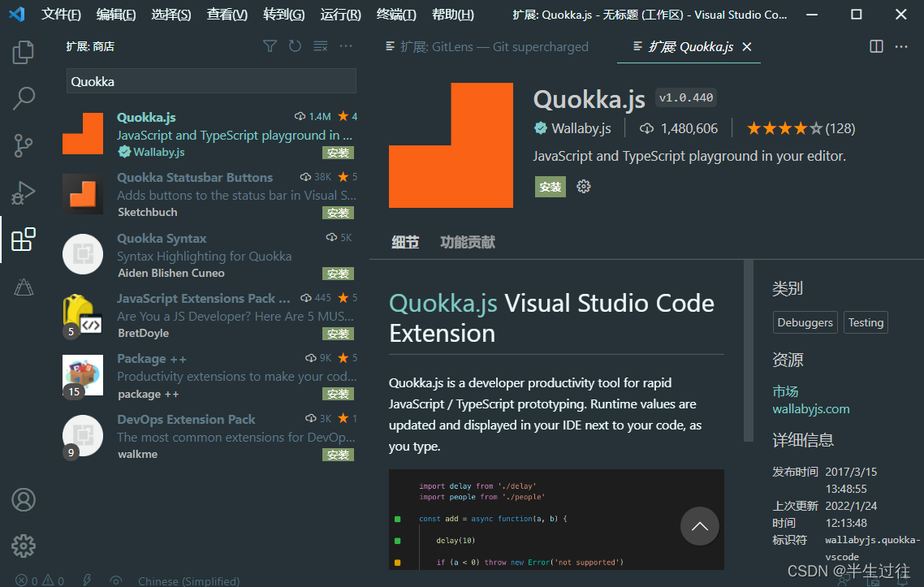Viewport: 924px width, 587px height.
Task: Open editor more actions ellipsis
Action: 901,46
